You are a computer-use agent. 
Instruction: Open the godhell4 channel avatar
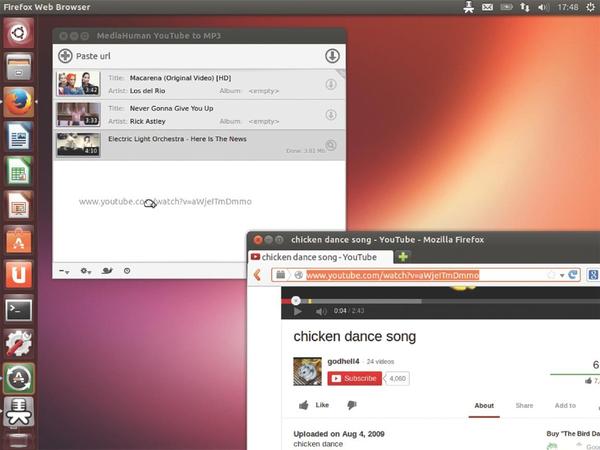(x=307, y=371)
